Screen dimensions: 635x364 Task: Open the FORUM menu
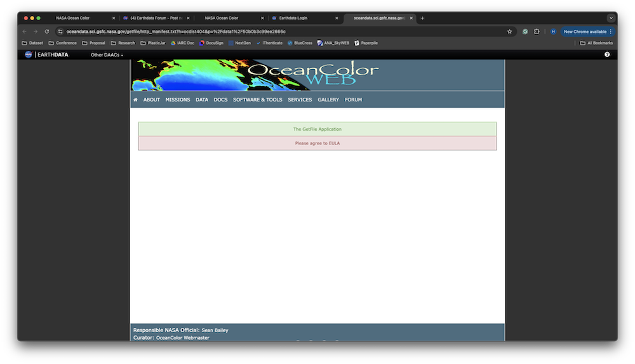click(353, 100)
